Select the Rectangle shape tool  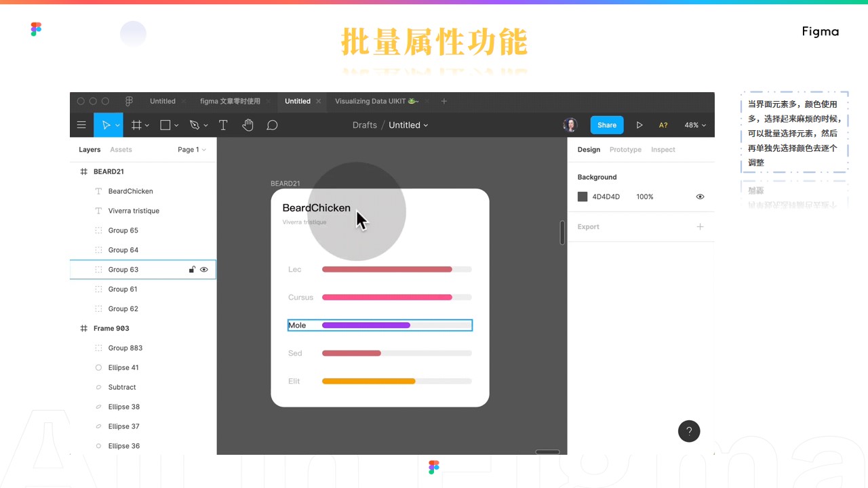pyautogui.click(x=165, y=125)
